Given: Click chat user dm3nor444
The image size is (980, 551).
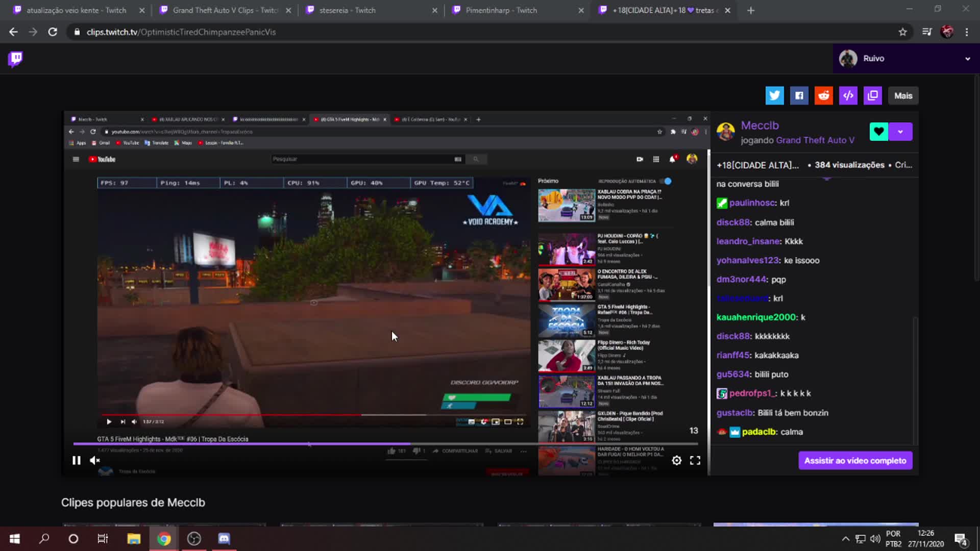Looking at the screenshot, I should (x=741, y=279).
